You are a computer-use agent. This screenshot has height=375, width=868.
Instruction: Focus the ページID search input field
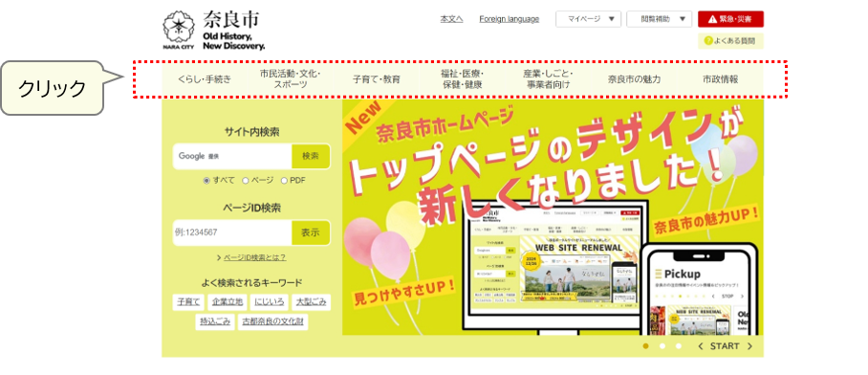point(232,233)
